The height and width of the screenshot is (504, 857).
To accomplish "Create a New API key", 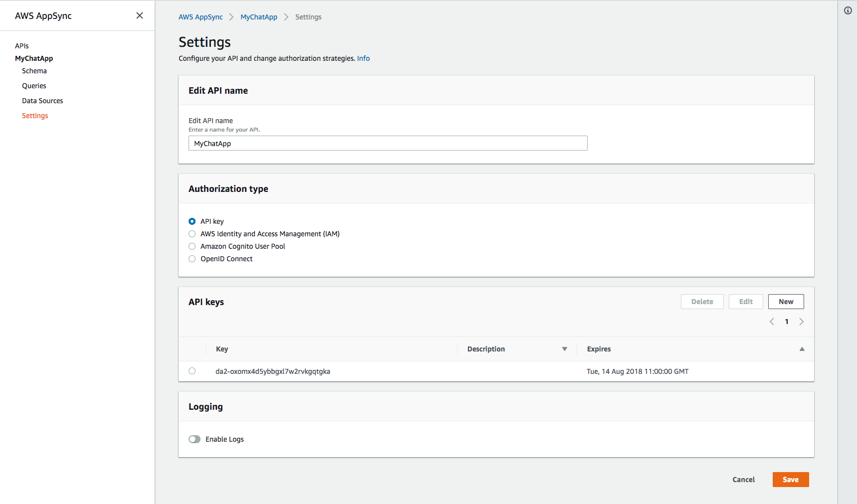I will coord(786,302).
